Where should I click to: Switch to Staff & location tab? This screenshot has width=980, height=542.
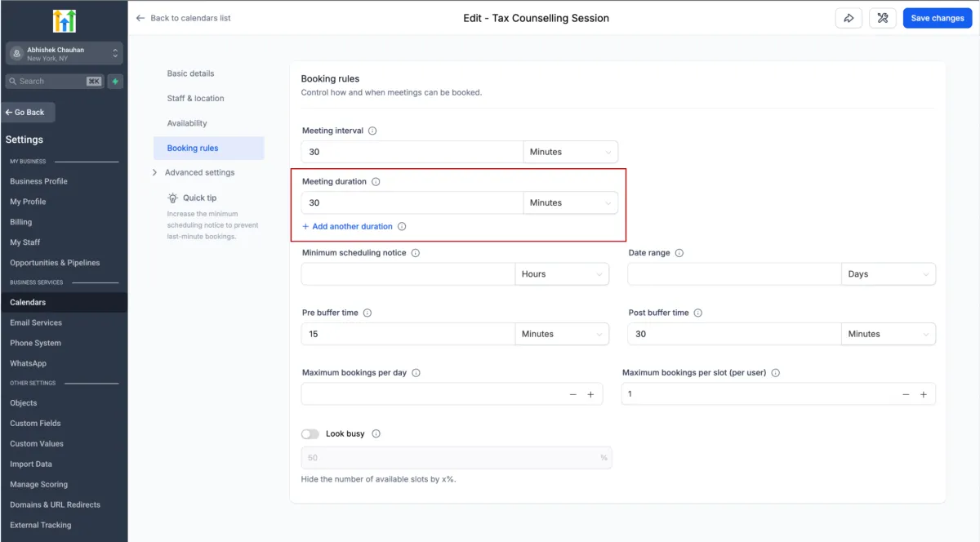coord(196,99)
